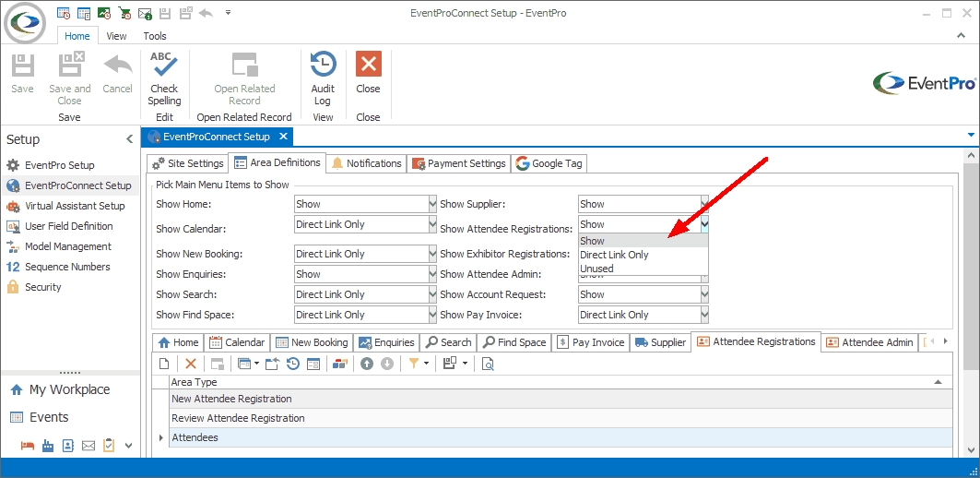Select the Home ribbon tab
Viewport: 980px width, 478px height.
coord(77,36)
